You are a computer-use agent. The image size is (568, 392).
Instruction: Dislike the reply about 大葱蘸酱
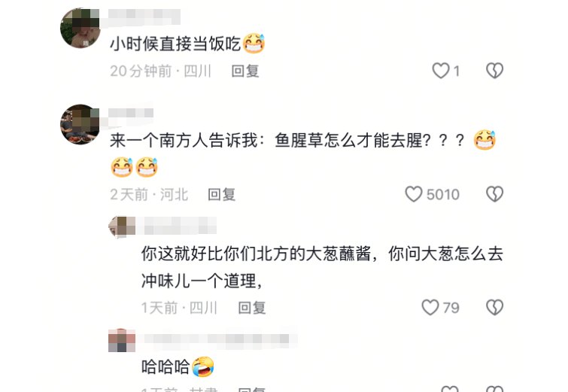point(494,307)
